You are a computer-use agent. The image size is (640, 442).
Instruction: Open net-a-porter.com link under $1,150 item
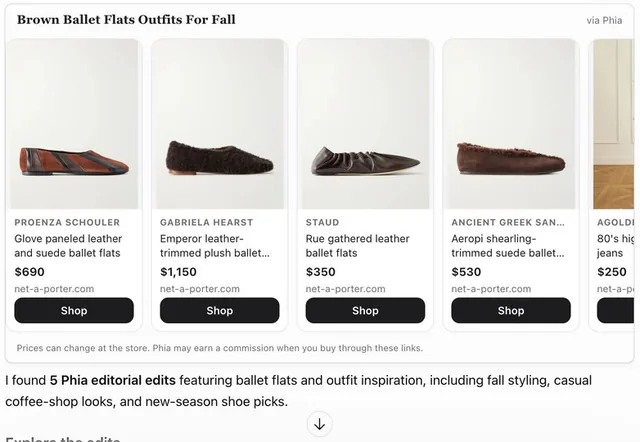tap(200, 289)
